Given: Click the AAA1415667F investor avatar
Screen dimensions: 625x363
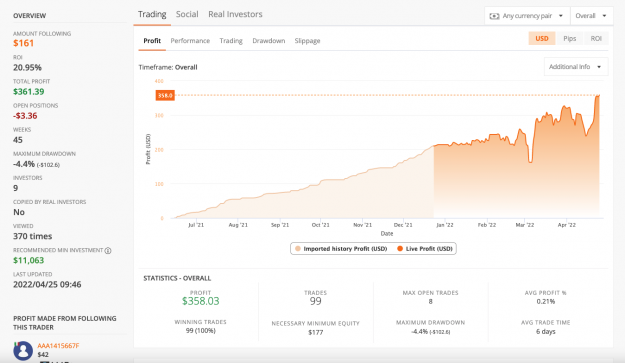Looking at the screenshot, I should pos(23,351).
